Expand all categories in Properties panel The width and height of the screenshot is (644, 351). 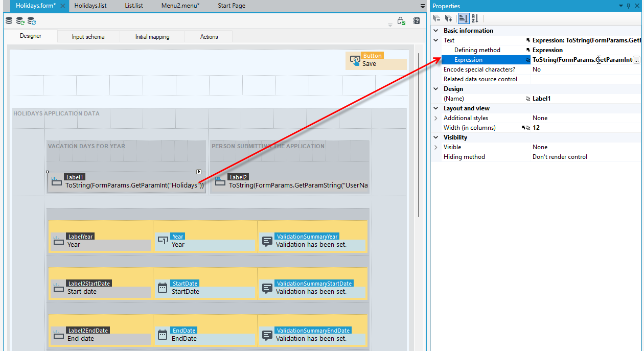coord(448,18)
